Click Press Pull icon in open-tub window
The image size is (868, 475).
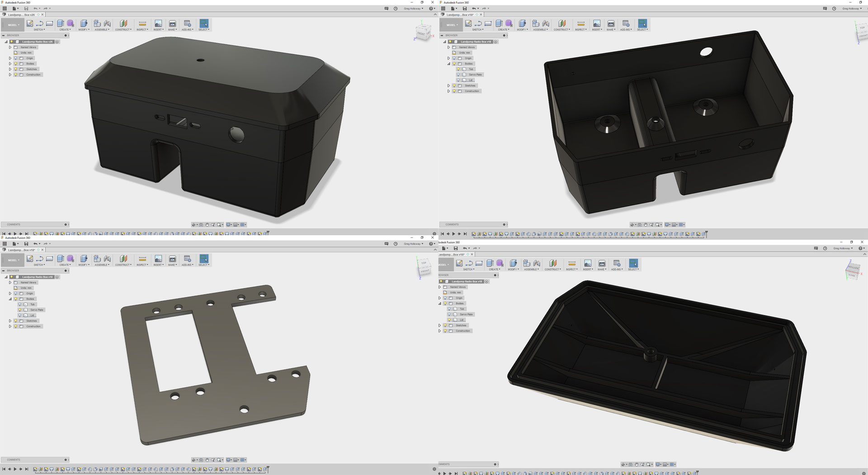522,24
